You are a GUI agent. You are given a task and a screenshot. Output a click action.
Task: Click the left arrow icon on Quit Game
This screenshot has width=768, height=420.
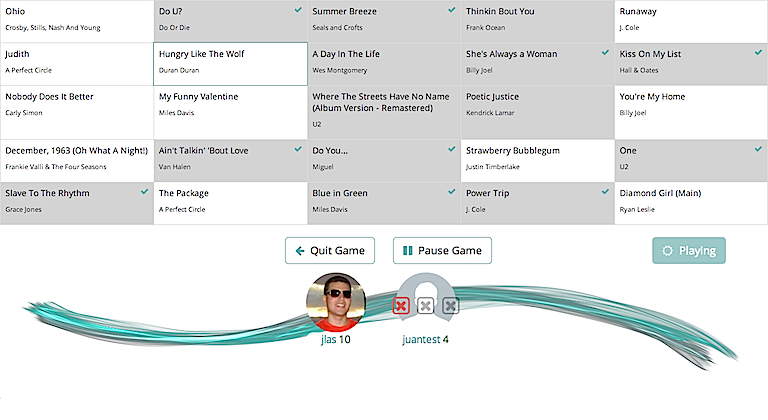coord(300,251)
